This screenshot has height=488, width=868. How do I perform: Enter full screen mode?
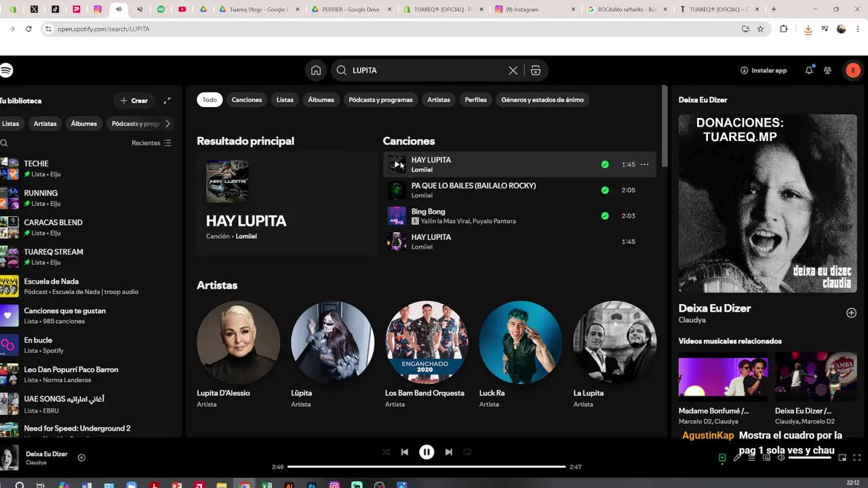(857, 457)
